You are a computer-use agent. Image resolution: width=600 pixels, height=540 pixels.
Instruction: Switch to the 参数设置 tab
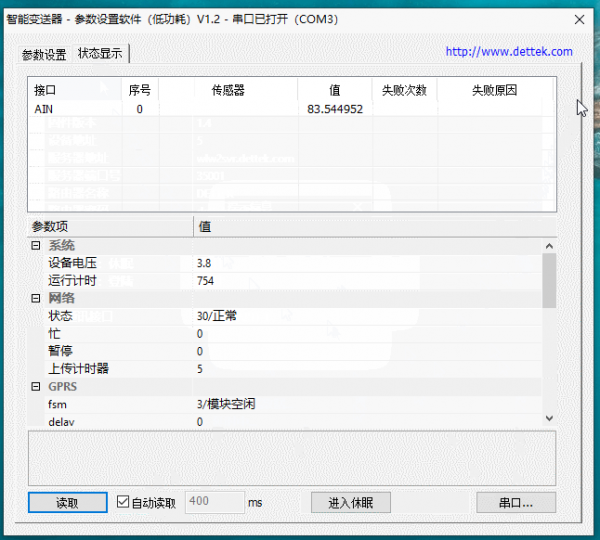click(44, 55)
